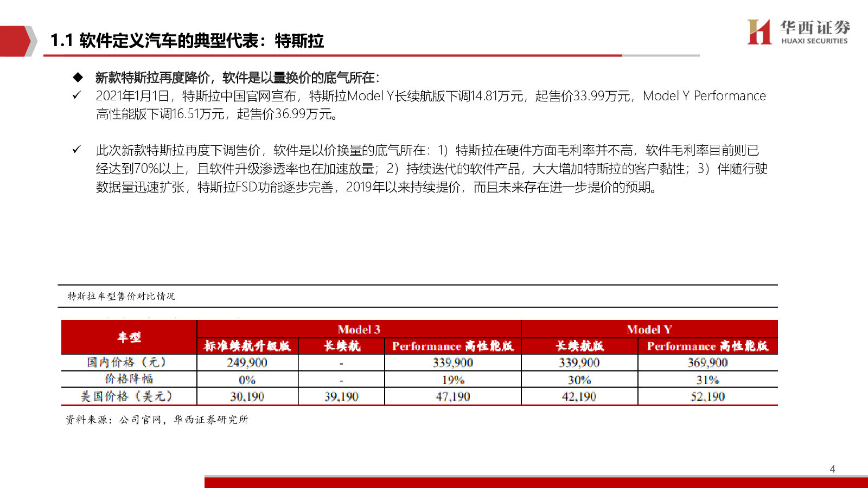This screenshot has height=488, width=868.
Task: Click the '19%' price reduction cell
Action: 453,380
